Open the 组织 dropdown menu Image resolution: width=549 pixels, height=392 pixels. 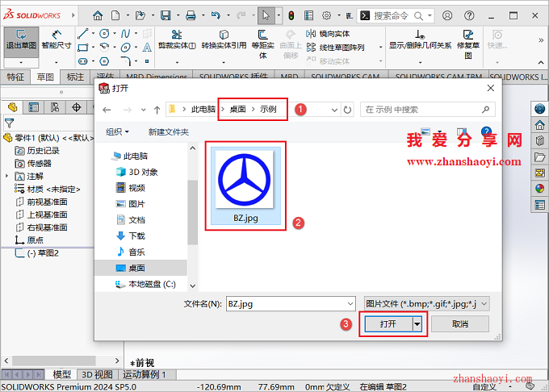click(117, 131)
